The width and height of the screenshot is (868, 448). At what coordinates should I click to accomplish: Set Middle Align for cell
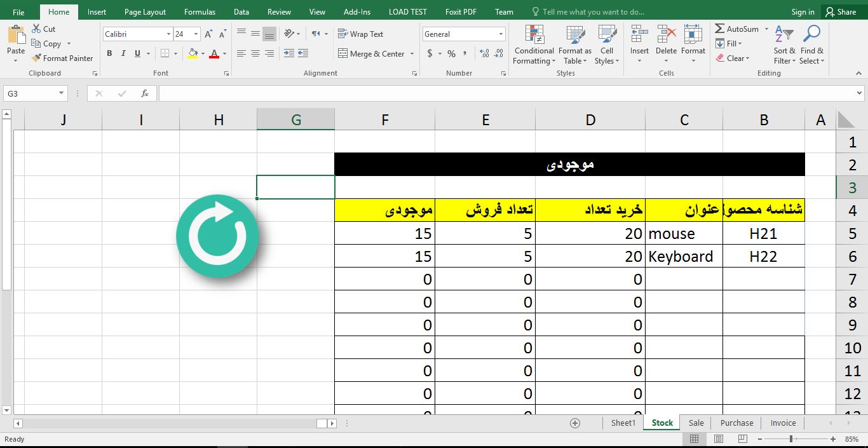(x=255, y=34)
